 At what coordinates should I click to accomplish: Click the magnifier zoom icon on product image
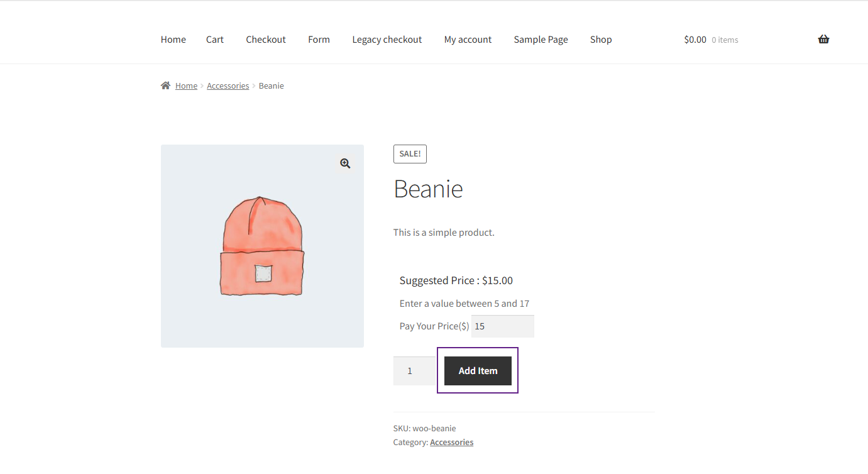point(345,163)
